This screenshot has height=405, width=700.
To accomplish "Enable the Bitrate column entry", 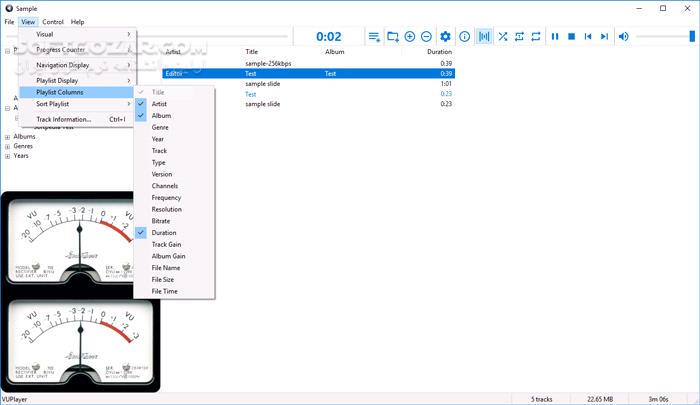I will click(162, 221).
